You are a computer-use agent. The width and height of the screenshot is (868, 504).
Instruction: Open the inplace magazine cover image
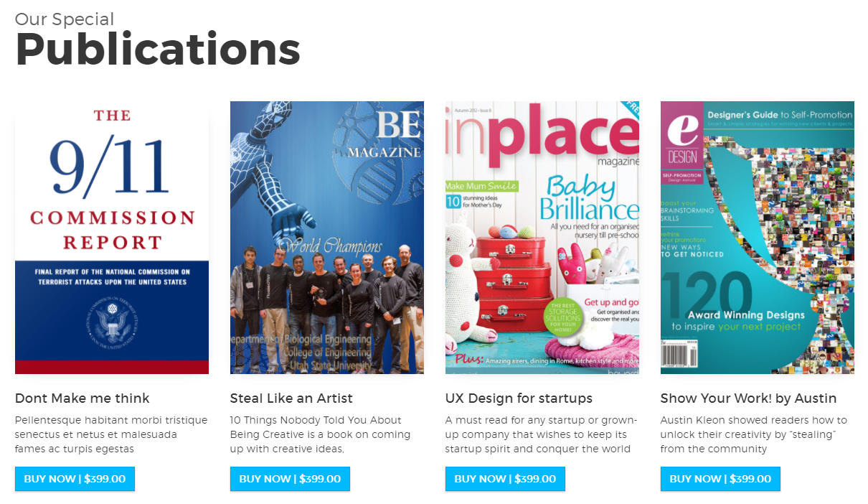(542, 238)
